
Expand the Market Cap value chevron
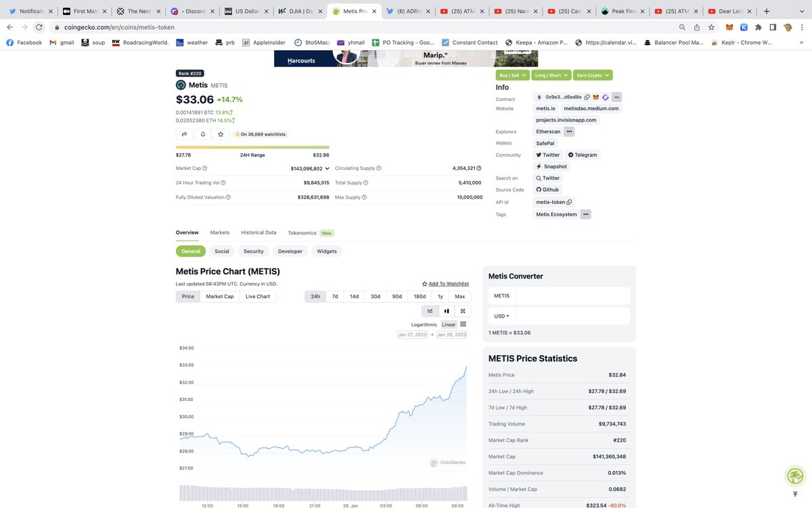327,168
